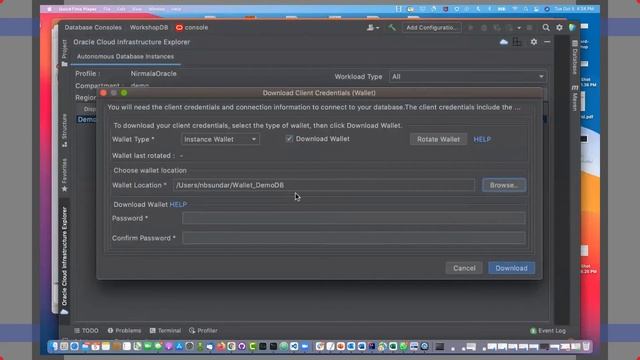The width and height of the screenshot is (640, 360).
Task: Click the Stop icon in the run toolbar
Action: pos(529,28)
